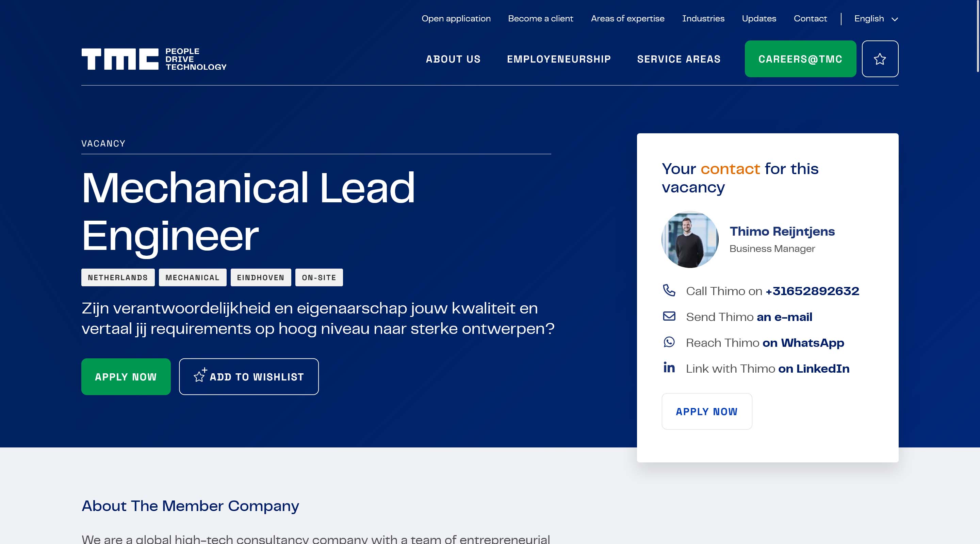Click Apply Now in contact card
This screenshot has height=544, width=980.
point(706,411)
